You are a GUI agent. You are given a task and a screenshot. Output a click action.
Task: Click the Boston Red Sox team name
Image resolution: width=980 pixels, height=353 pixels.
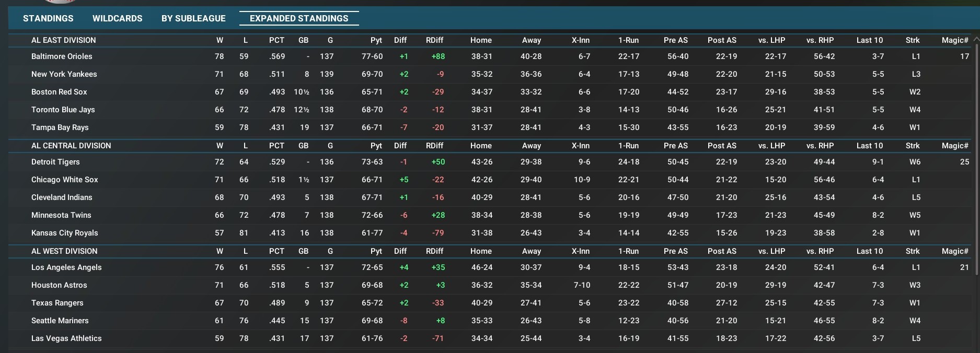tap(59, 92)
